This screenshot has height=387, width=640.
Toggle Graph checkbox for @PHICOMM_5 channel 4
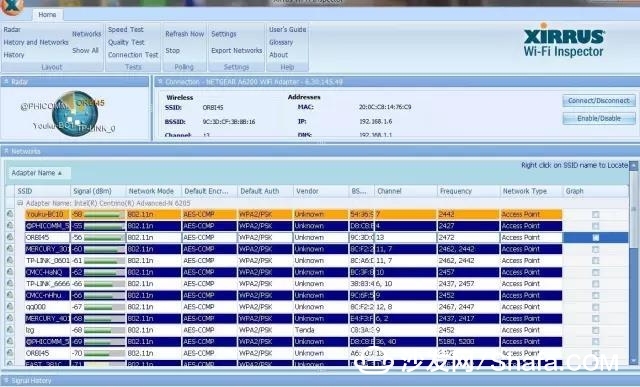tap(596, 226)
